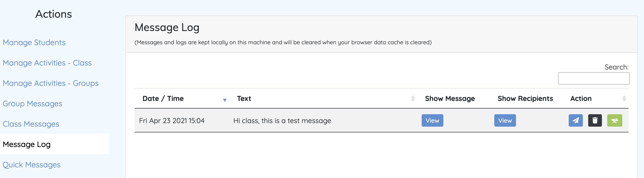This screenshot has height=178, width=644.
Task: Navigate to Group Messages
Action: [x=32, y=103]
